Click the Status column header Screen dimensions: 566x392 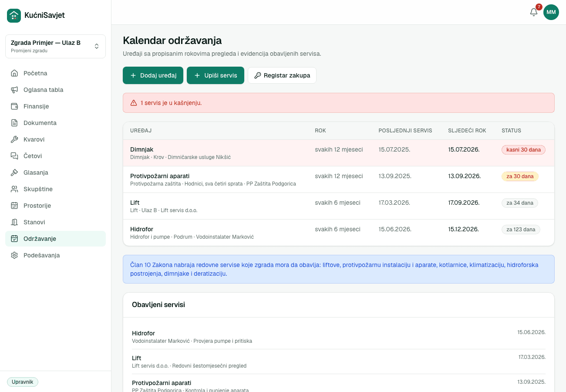coord(511,131)
